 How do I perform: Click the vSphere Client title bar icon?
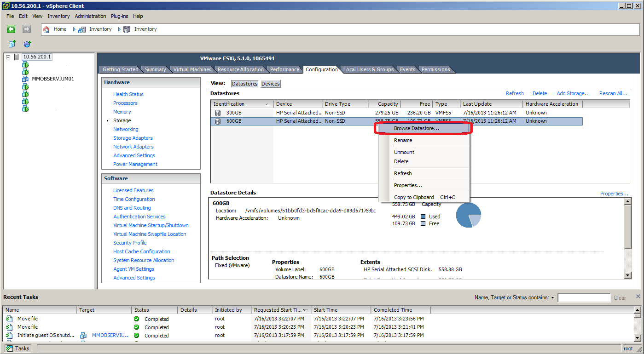click(6, 6)
